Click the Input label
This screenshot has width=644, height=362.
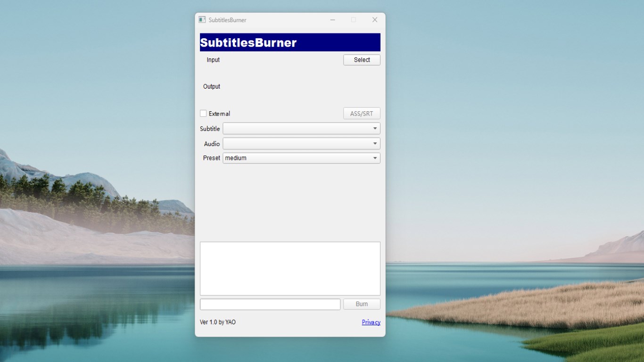click(x=213, y=60)
